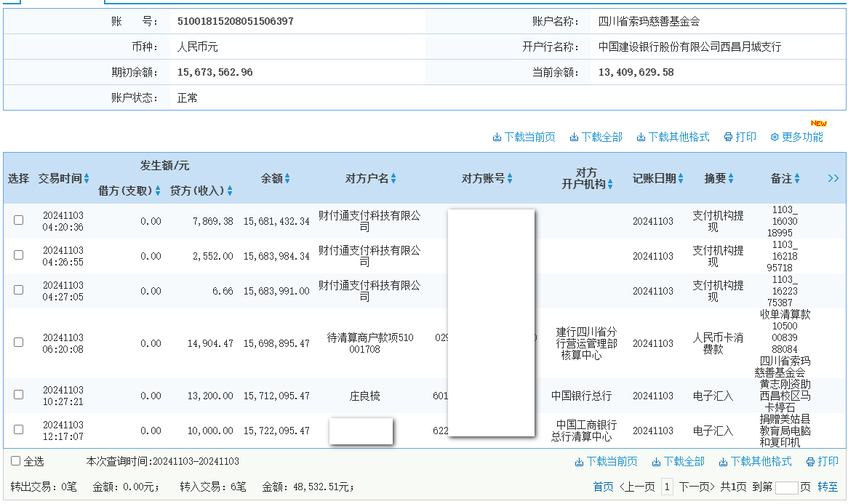Sort by 对方户名 using its arrows

click(393, 178)
